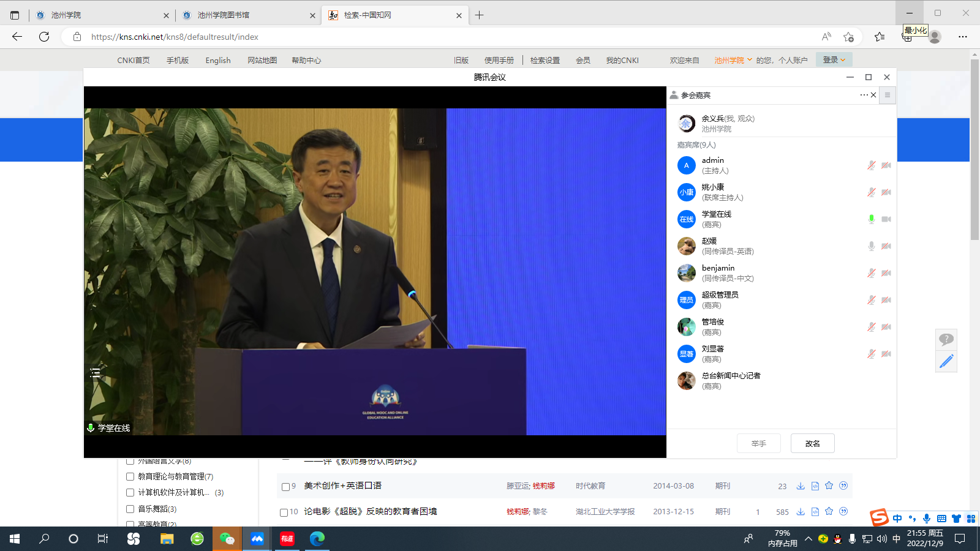980x551 pixels.
Task: Click the 举手 raise hand button
Action: (x=758, y=443)
